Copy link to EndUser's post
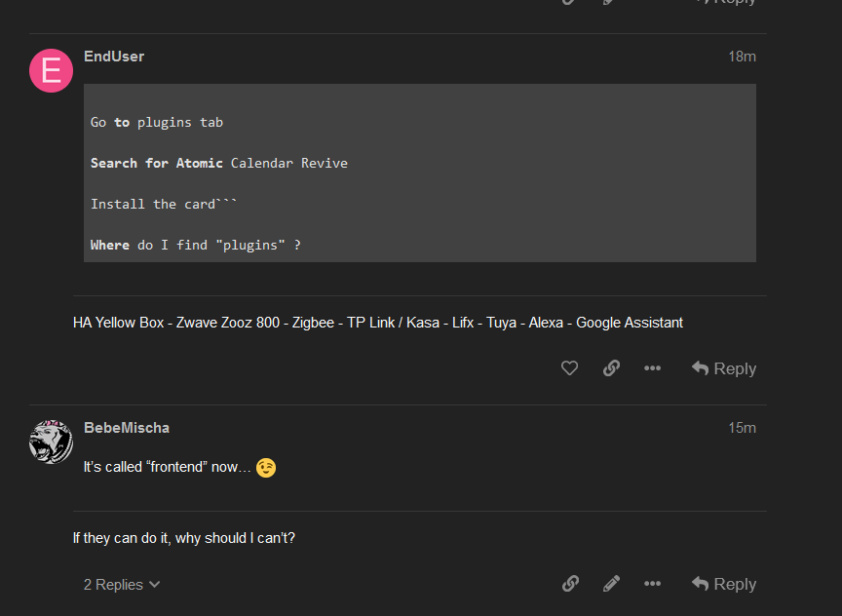This screenshot has width=842, height=616. coord(611,368)
